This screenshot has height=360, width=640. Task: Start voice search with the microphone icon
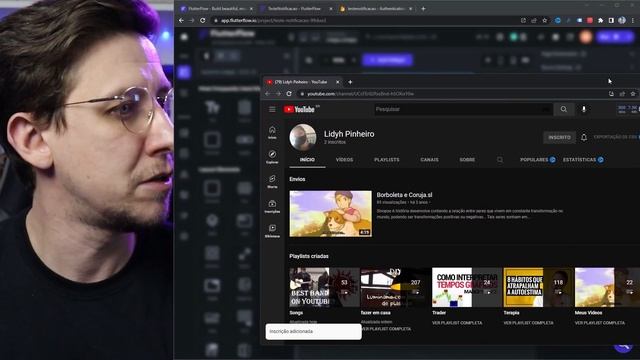click(x=584, y=109)
